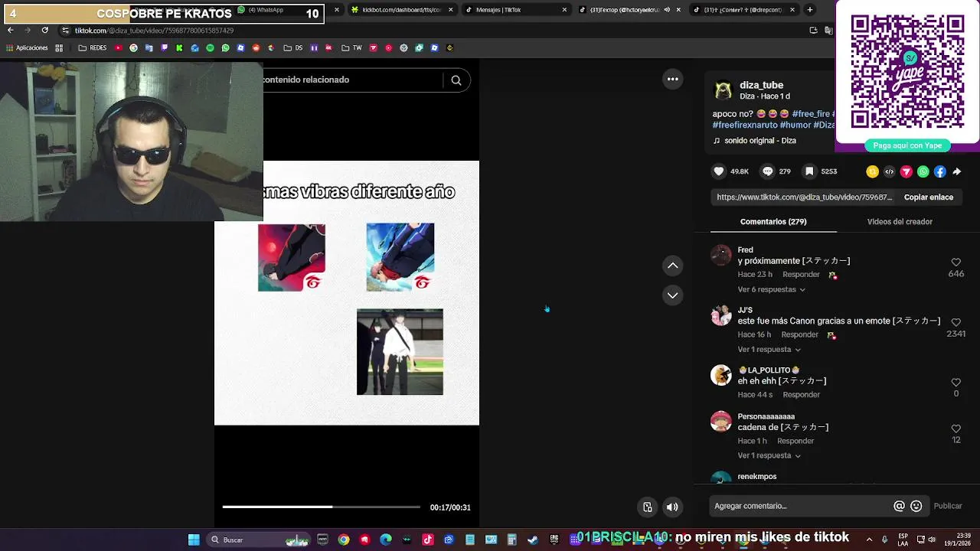This screenshot has width=980, height=551.
Task: Open the Aplicaciones bookmarks shortcut
Action: pos(27,47)
